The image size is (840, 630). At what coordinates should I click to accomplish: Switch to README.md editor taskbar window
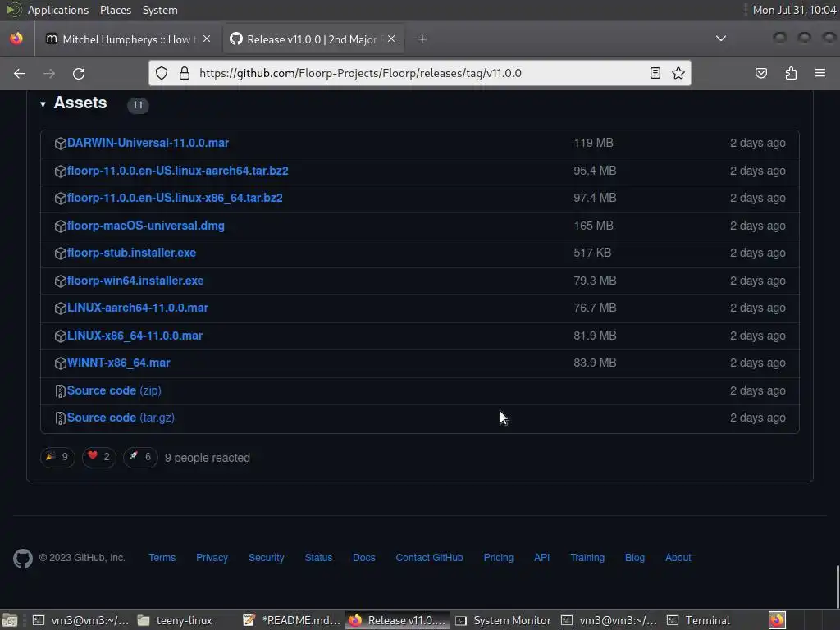[292, 620]
